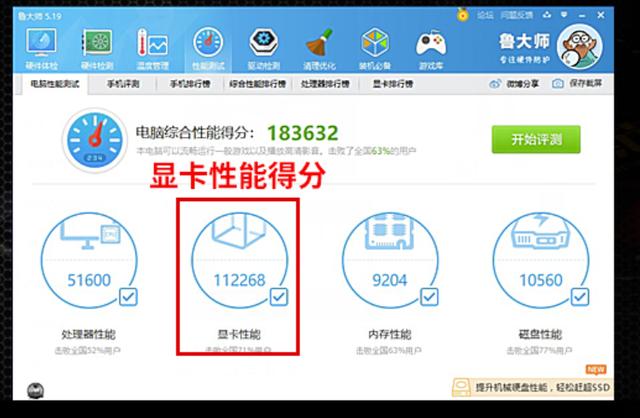Viewport: 640px width, 418px height.
Task: Switch to 手机排行榜 tab
Action: point(190,84)
